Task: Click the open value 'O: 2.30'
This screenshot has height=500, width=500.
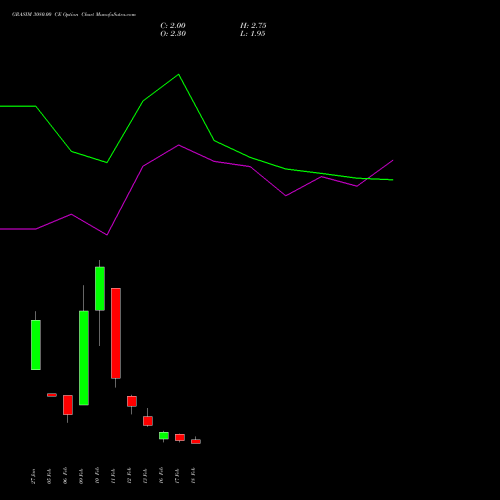Action: pos(173,34)
